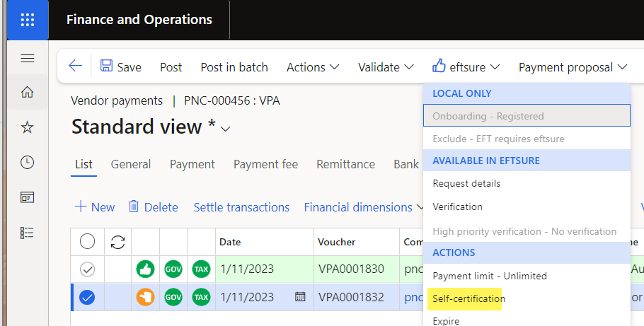Click Onboarding - Registered menu item

[527, 115]
